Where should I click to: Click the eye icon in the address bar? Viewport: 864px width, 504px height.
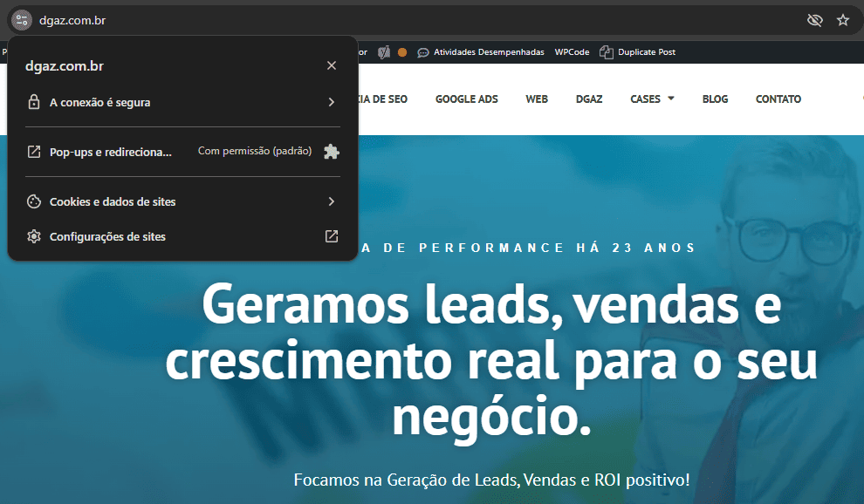point(814,19)
